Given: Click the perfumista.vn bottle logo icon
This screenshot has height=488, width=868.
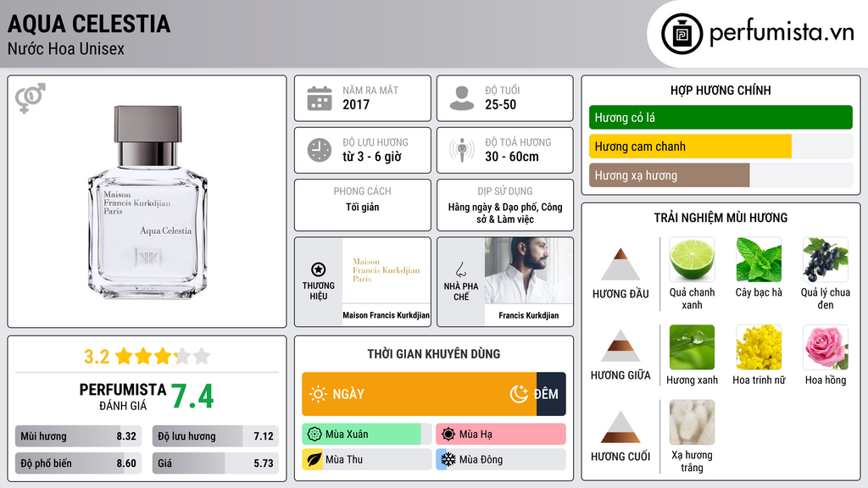Looking at the screenshot, I should point(682,34).
